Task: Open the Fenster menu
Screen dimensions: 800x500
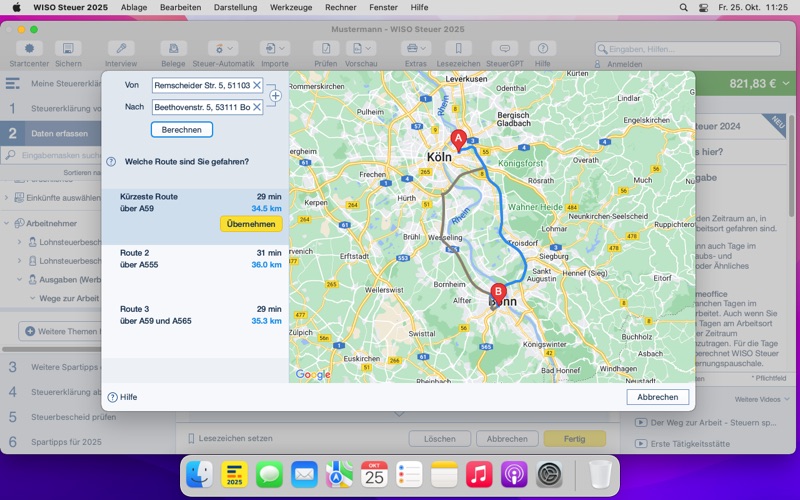Action: click(x=383, y=7)
